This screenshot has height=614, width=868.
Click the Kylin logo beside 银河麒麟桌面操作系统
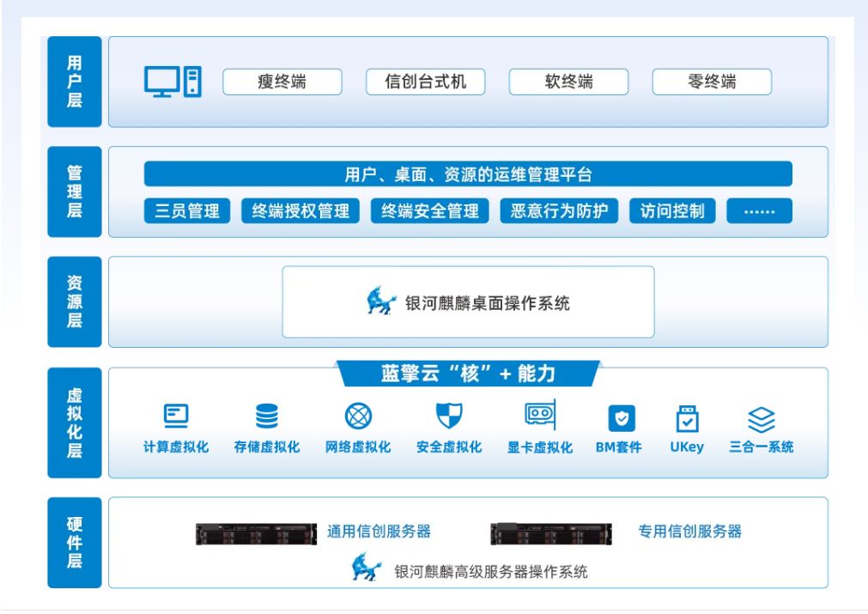pyautogui.click(x=381, y=301)
